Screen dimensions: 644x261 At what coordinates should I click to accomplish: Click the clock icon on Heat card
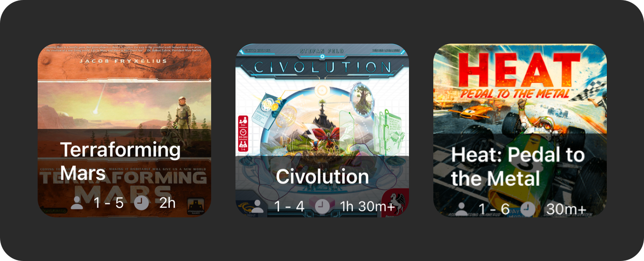coord(528,209)
